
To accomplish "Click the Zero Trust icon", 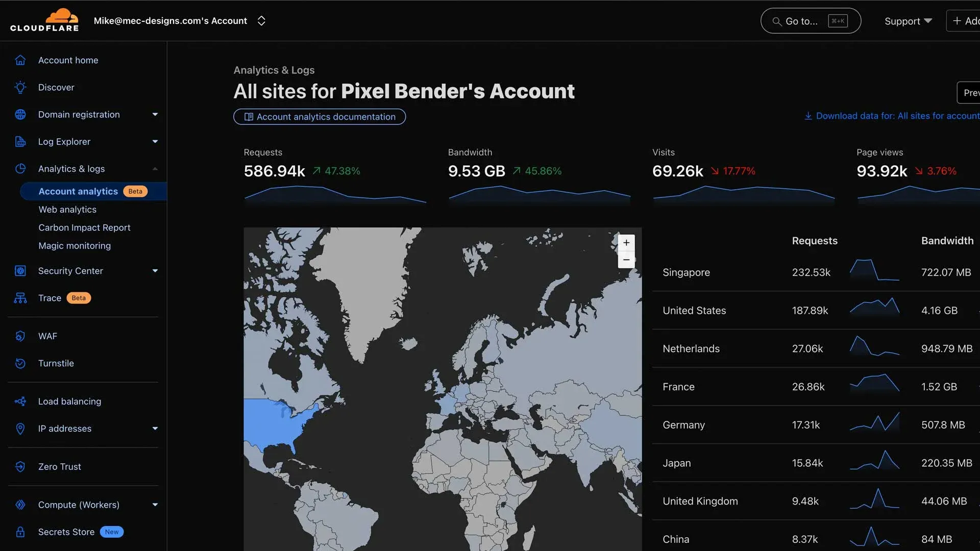I will click(20, 467).
